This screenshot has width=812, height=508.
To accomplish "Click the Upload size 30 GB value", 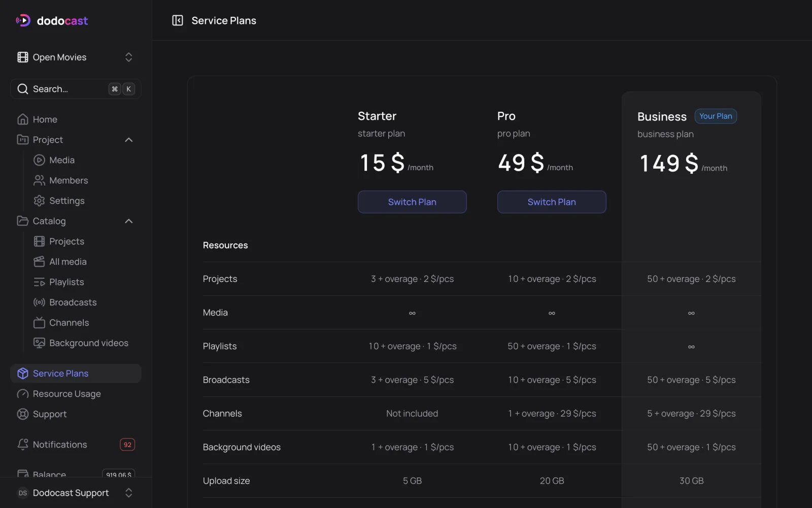I will coord(691,481).
